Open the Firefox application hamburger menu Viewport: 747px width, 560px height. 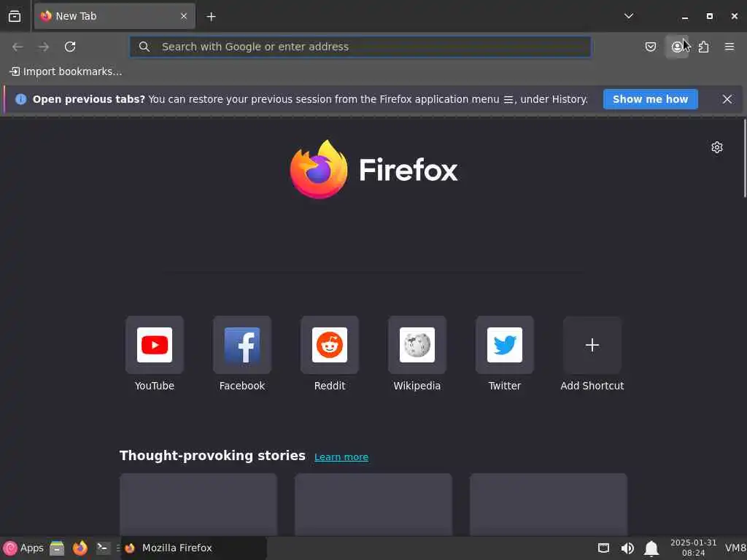[729, 47]
